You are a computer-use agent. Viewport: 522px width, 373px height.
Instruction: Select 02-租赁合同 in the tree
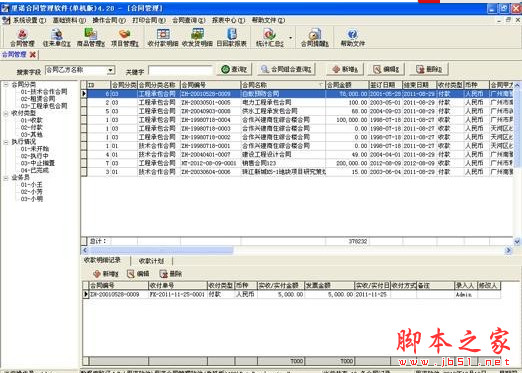pos(38,99)
